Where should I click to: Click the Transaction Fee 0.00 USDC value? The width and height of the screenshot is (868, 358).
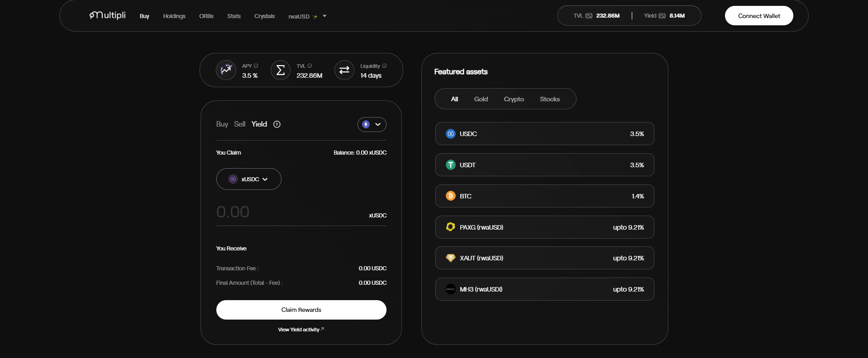point(373,268)
